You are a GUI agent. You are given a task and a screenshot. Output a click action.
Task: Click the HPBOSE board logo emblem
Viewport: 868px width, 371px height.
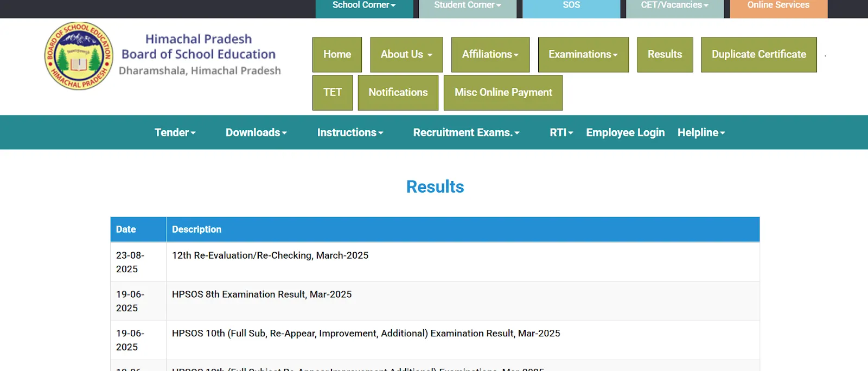pyautogui.click(x=79, y=56)
